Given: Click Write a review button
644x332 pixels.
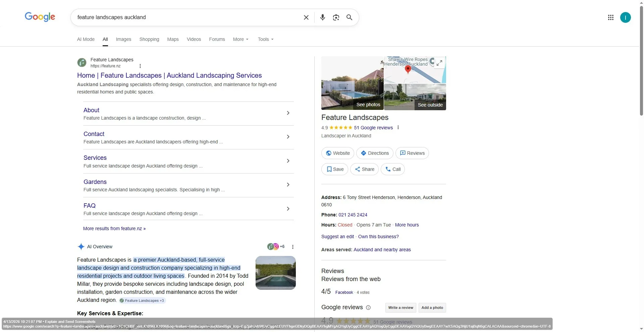Looking at the screenshot, I should click(x=401, y=308).
